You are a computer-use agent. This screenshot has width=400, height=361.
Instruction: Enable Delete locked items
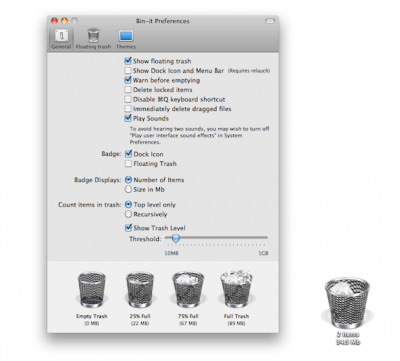pyautogui.click(x=128, y=90)
